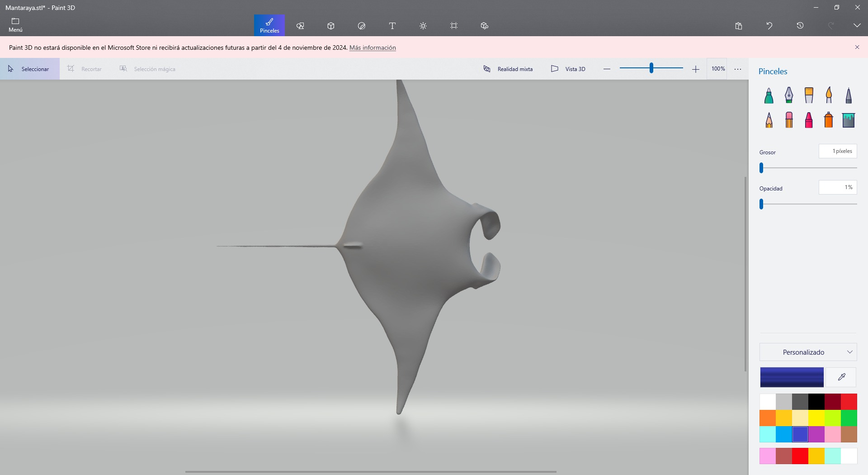Open the three-dot more options menu
The height and width of the screenshot is (475, 868).
(x=738, y=69)
